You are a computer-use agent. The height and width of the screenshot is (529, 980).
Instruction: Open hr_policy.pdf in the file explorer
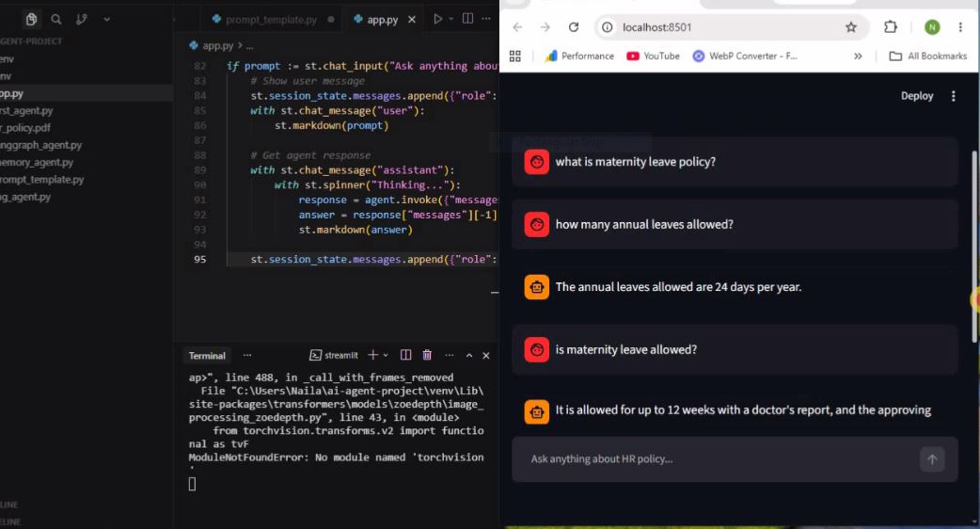(x=25, y=128)
